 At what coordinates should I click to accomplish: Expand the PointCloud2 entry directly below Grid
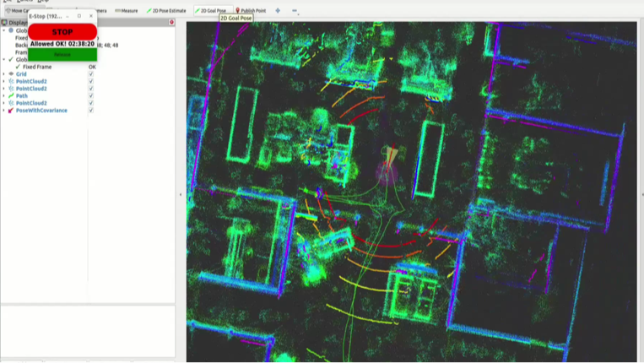4,81
